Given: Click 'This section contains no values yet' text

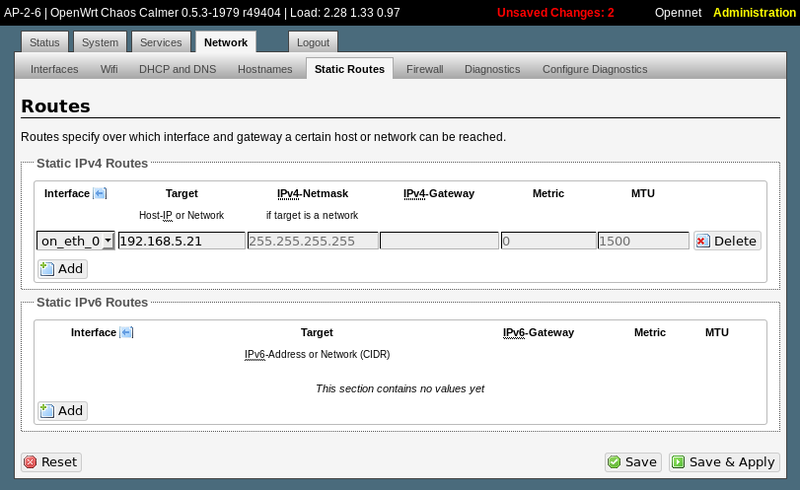Looking at the screenshot, I should pos(400,389).
